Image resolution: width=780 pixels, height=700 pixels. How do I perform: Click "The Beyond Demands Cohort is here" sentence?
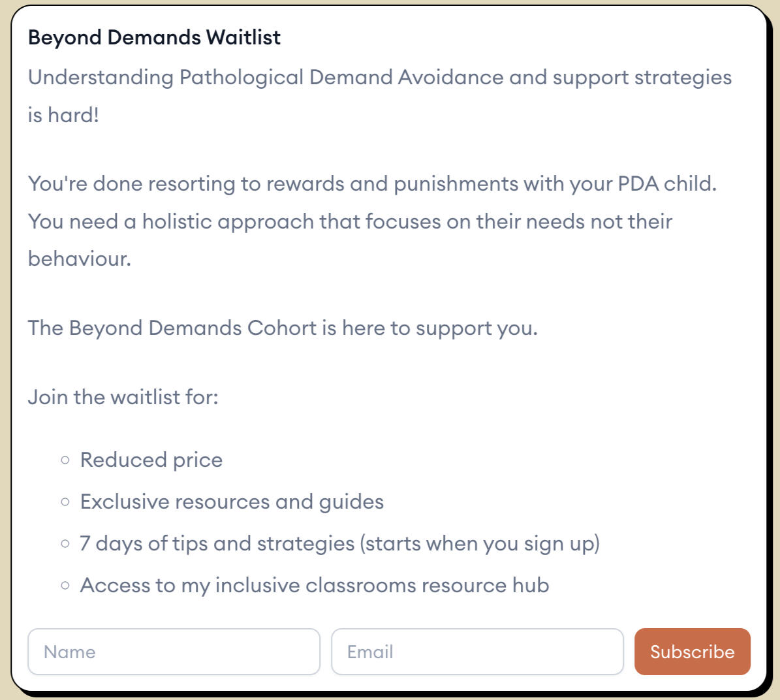pos(283,328)
